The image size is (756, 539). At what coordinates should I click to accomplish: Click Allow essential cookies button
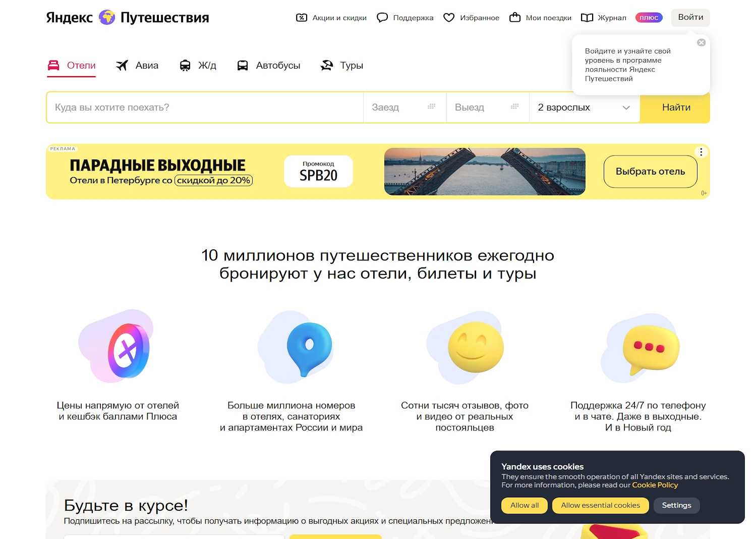(601, 505)
